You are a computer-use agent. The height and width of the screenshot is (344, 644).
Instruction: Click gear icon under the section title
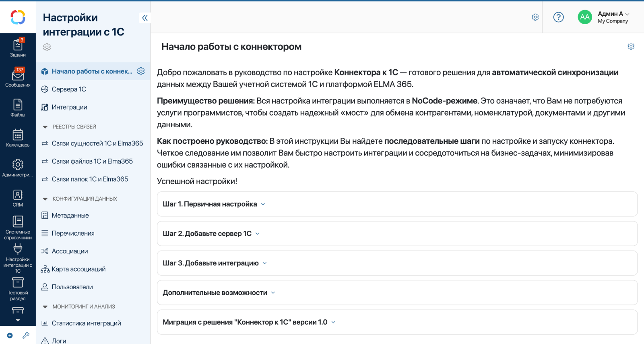47,47
